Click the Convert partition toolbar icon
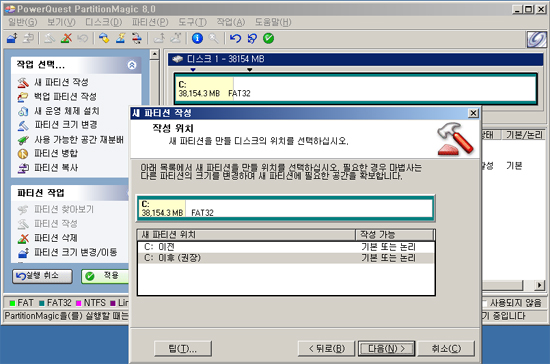 [x=137, y=38]
